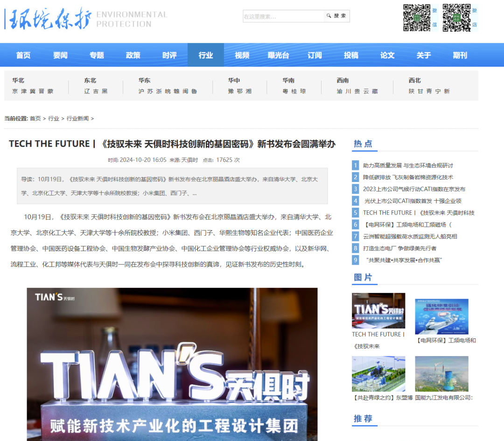Open the 首页 navigation tab
The width and height of the screenshot is (504, 441).
[x=23, y=55]
